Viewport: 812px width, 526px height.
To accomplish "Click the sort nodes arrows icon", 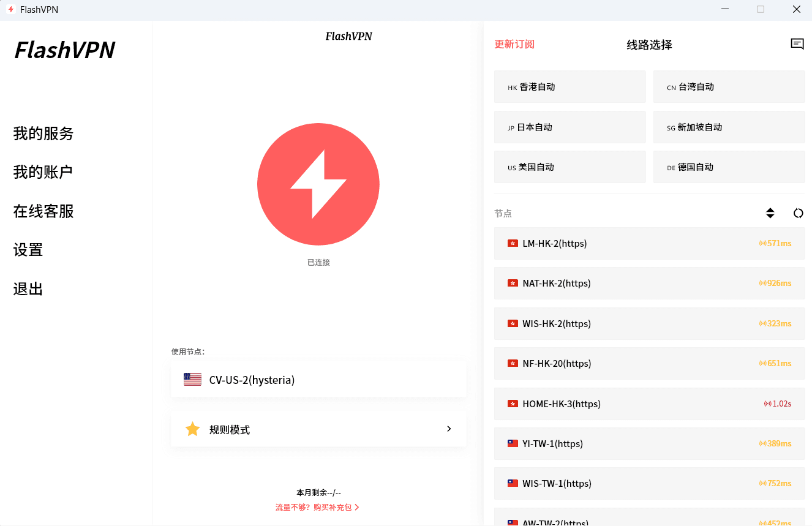I will 770,213.
